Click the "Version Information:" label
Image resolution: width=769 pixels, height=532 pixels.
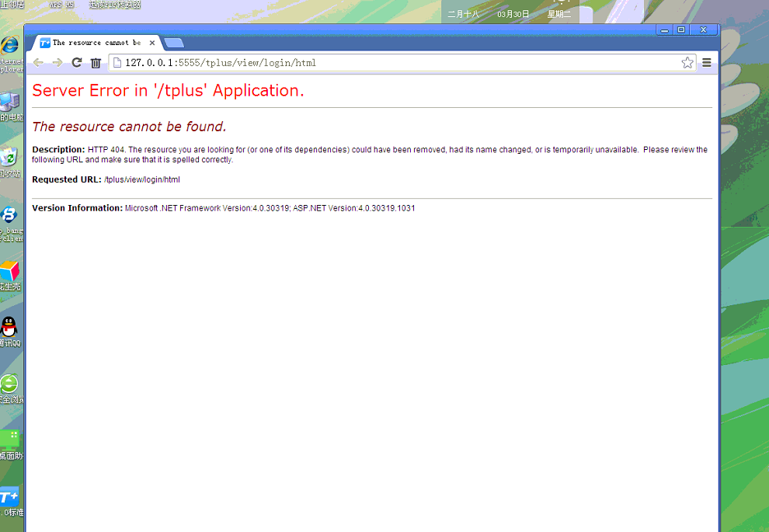(x=77, y=208)
